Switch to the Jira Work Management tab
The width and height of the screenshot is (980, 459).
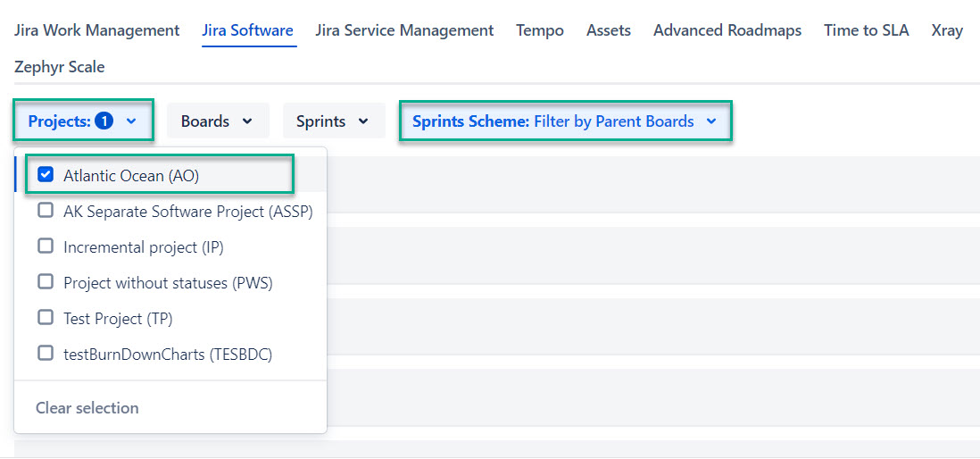pos(97,30)
